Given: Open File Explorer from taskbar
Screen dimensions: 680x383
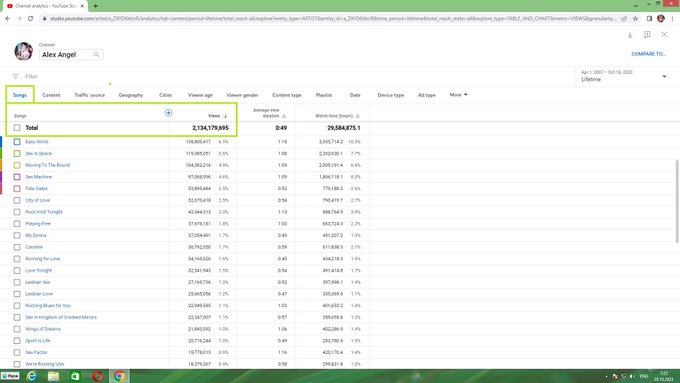Looking at the screenshot, I should pyautogui.click(x=53, y=376).
